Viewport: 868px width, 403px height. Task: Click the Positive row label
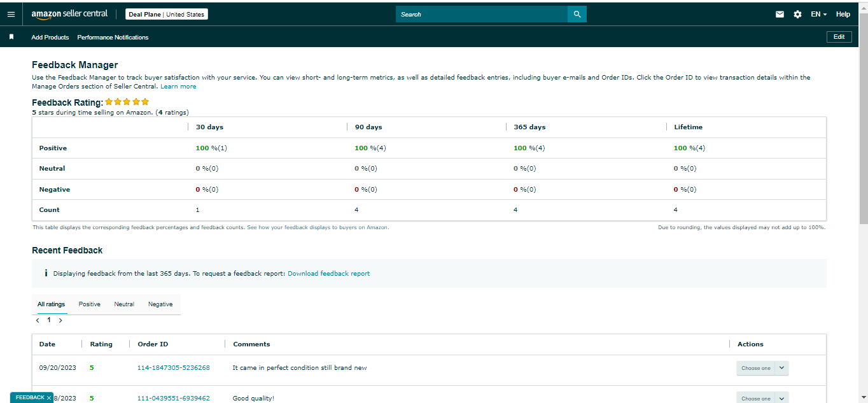[x=53, y=148]
